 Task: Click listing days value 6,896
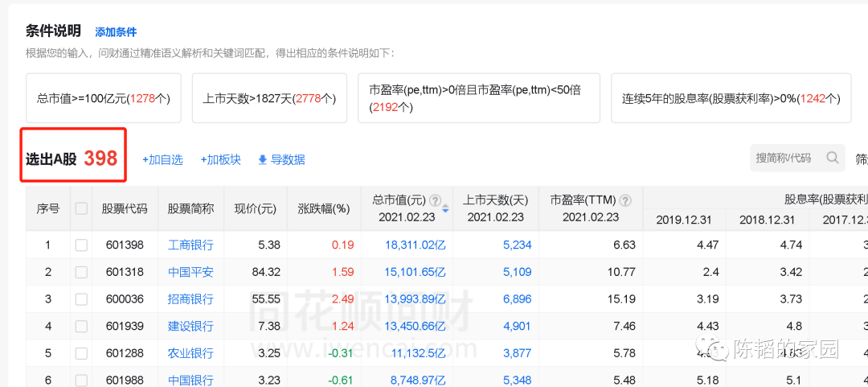pos(517,299)
